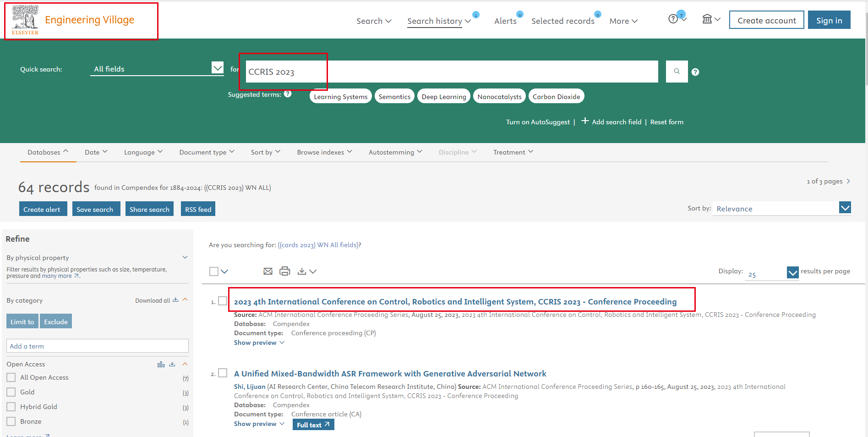Image resolution: width=868 pixels, height=437 pixels.
Task: Open download options chevron
Action: [313, 271]
